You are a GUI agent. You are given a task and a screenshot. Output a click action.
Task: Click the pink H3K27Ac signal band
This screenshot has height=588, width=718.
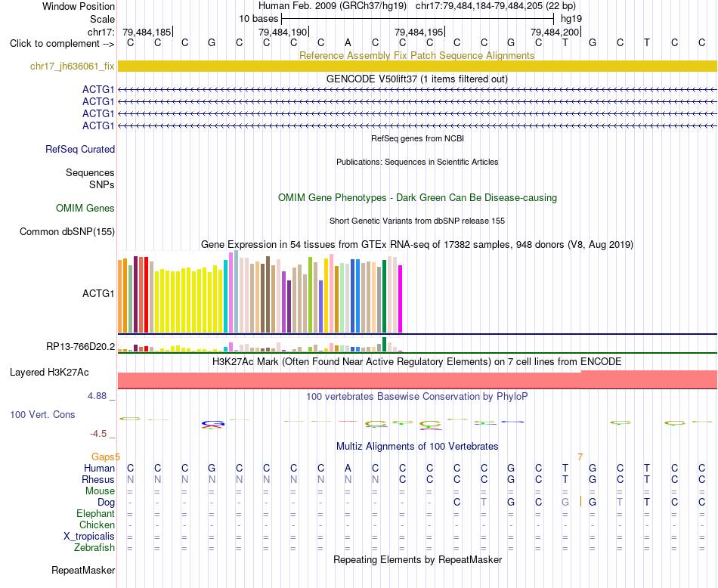(417, 380)
